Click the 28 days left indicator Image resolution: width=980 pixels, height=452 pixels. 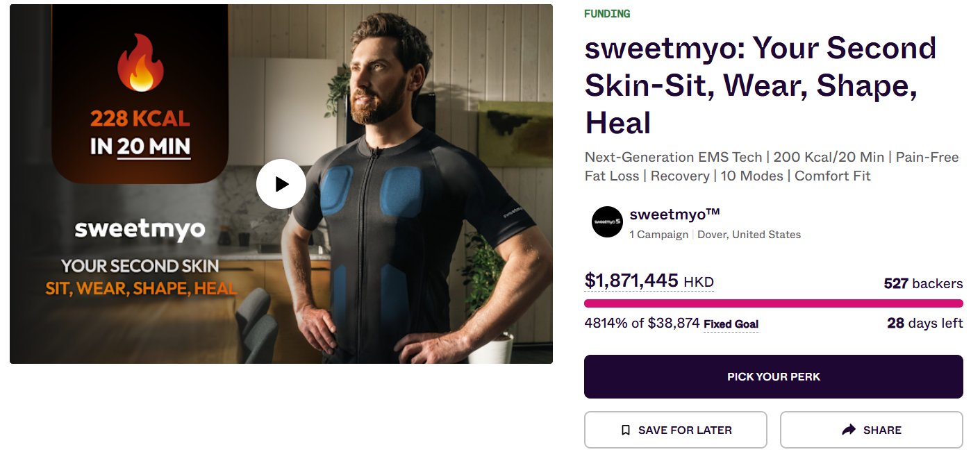point(924,324)
